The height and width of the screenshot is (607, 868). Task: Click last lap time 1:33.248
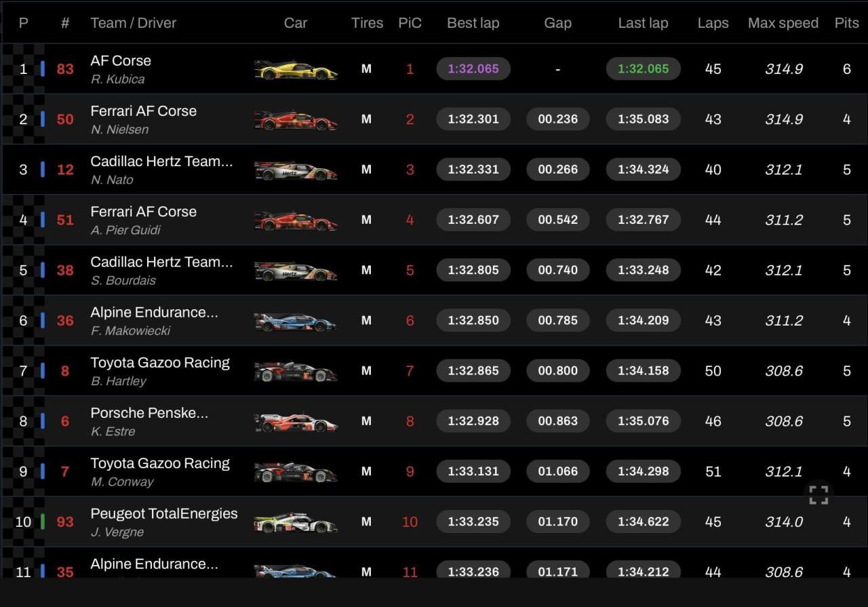pyautogui.click(x=643, y=270)
